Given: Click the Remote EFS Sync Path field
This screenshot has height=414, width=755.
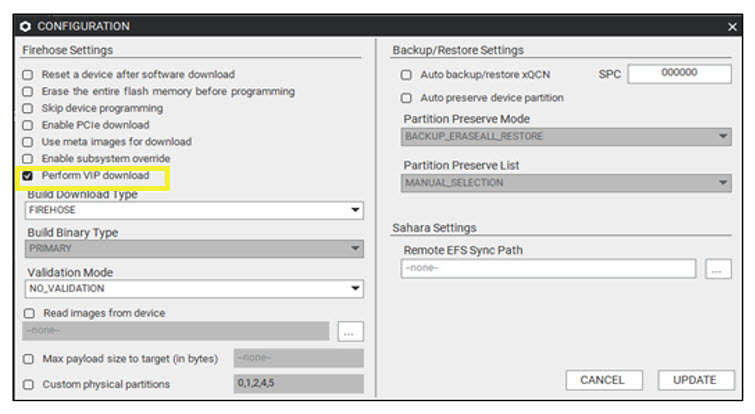Looking at the screenshot, I should point(548,268).
